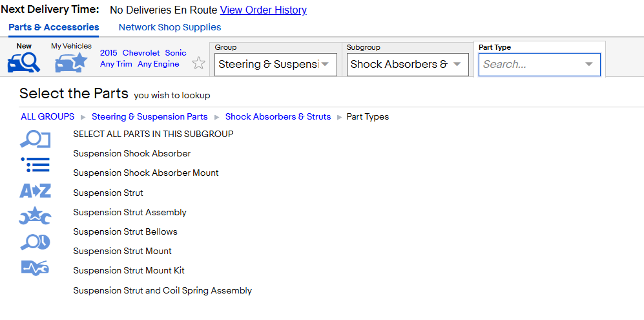
Task: Select the Parts & Accessories tab
Action: [x=54, y=27]
